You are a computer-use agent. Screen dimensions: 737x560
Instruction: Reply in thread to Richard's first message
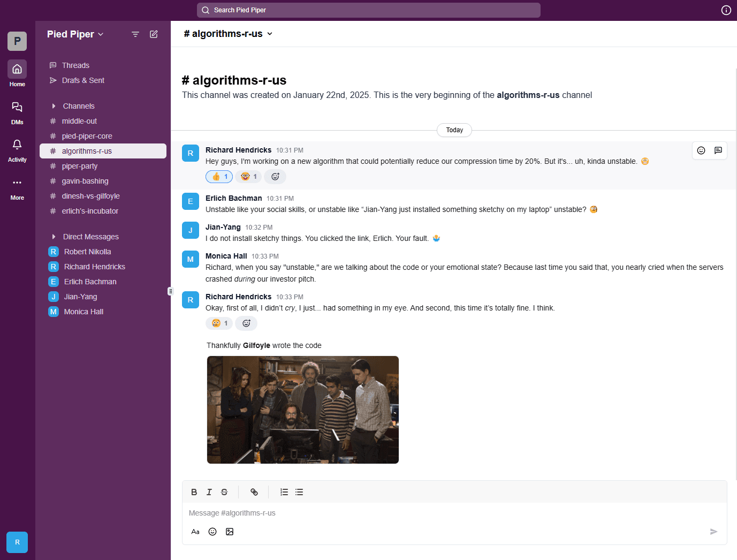pos(718,150)
